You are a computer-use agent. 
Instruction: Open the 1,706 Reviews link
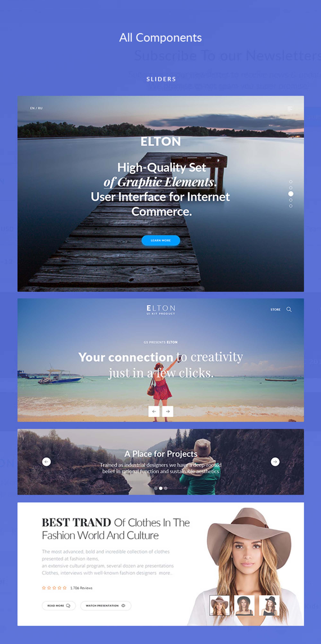[81, 588]
